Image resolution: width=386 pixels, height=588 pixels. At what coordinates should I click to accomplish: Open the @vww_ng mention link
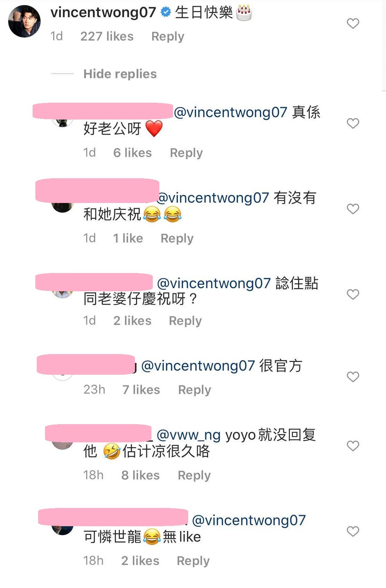(189, 435)
